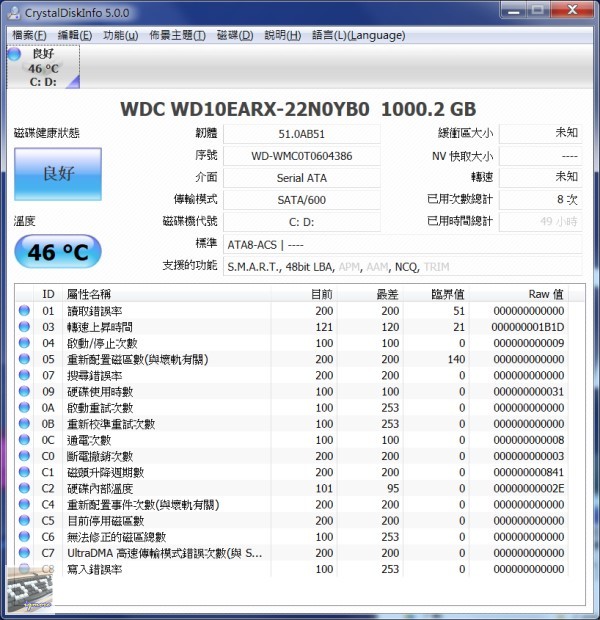Open the 檔案(F) menu
Screen dimensions: 600x620
coord(29,36)
